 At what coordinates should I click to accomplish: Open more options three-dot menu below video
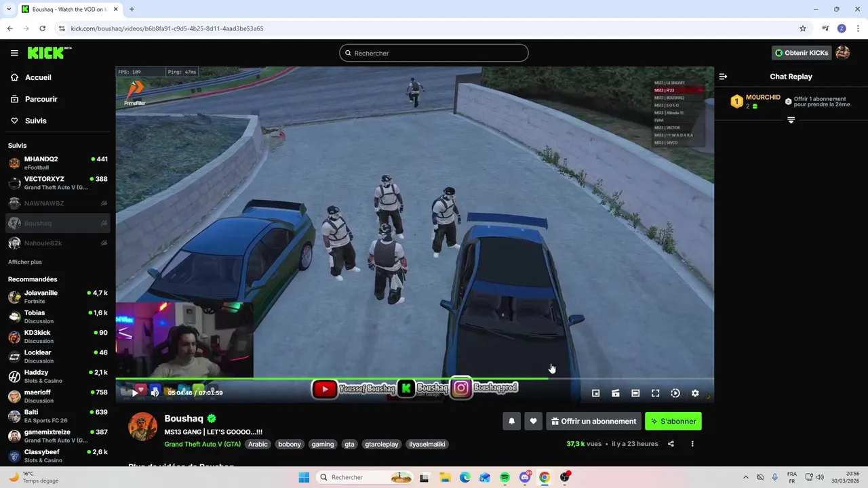point(692,444)
